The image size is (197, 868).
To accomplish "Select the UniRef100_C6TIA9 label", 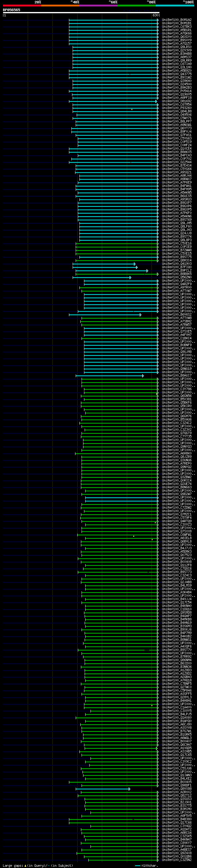I will pos(177,64).
